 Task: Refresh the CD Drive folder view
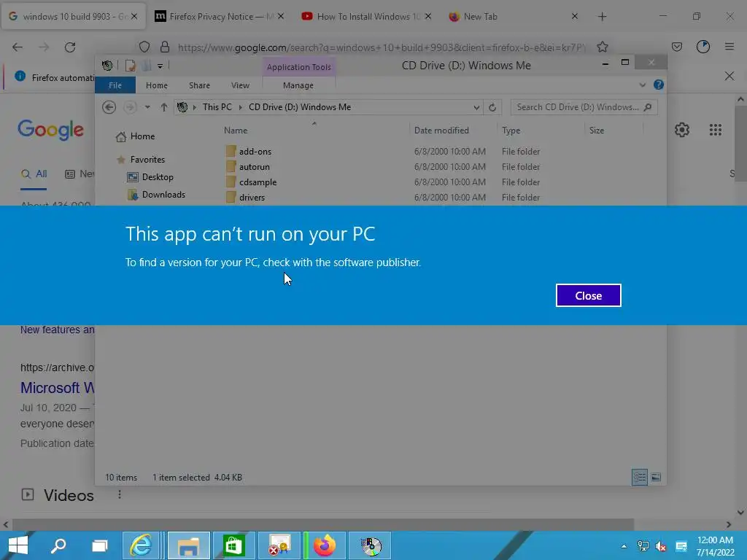pos(492,108)
